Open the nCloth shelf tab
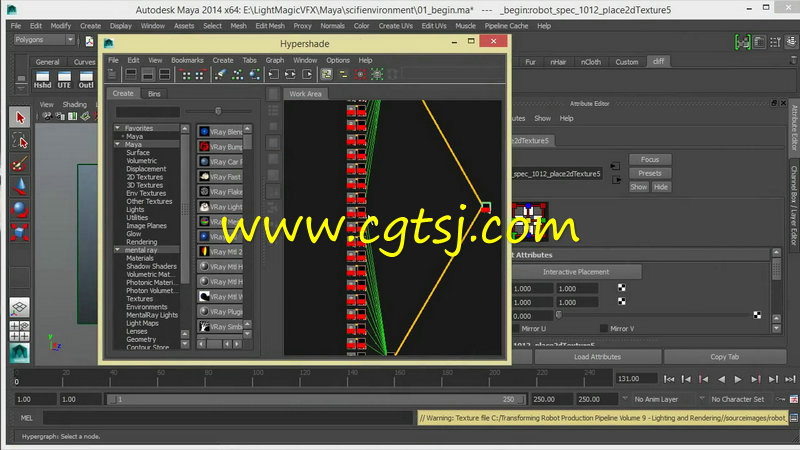The image size is (800, 450). (590, 62)
